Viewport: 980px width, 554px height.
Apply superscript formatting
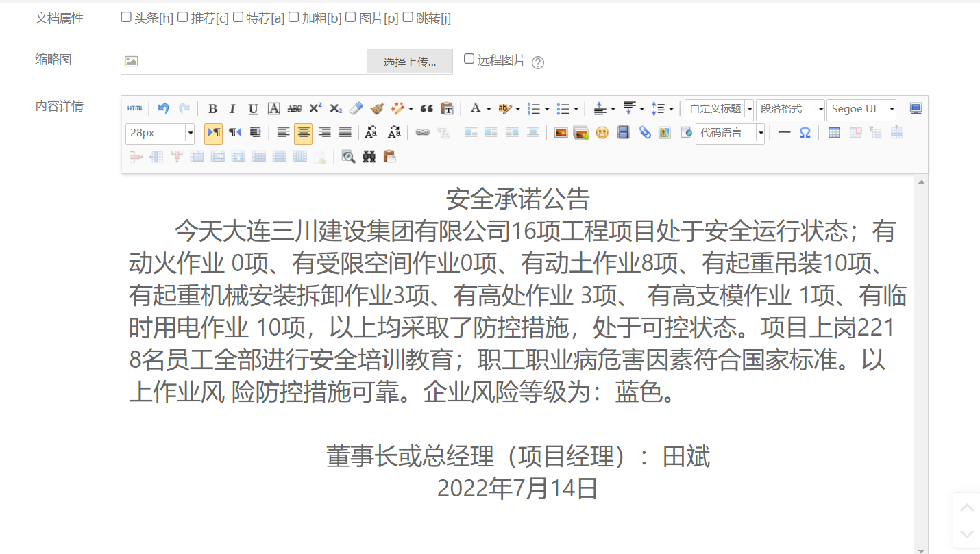[x=315, y=109]
